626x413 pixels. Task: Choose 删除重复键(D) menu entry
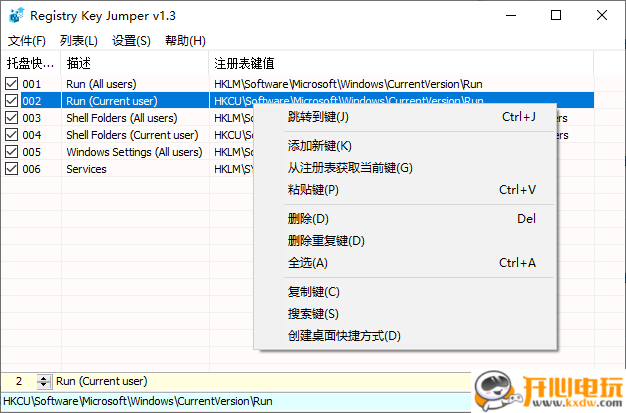(405, 241)
